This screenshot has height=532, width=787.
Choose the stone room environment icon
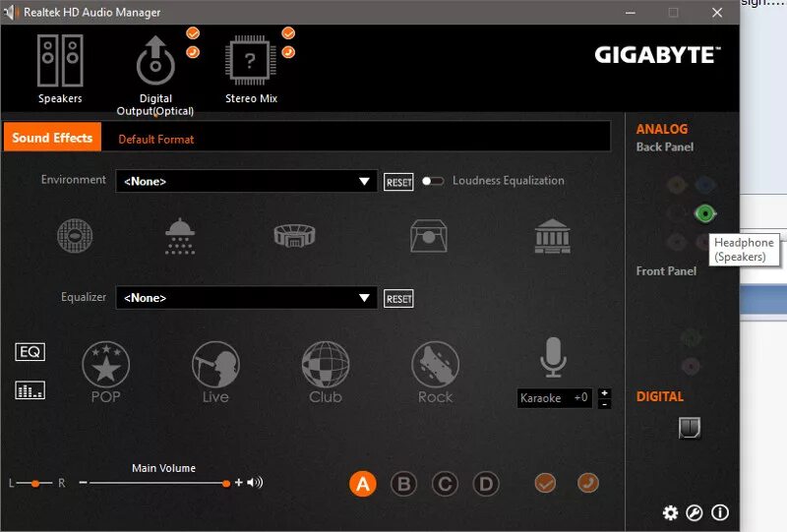tap(428, 235)
